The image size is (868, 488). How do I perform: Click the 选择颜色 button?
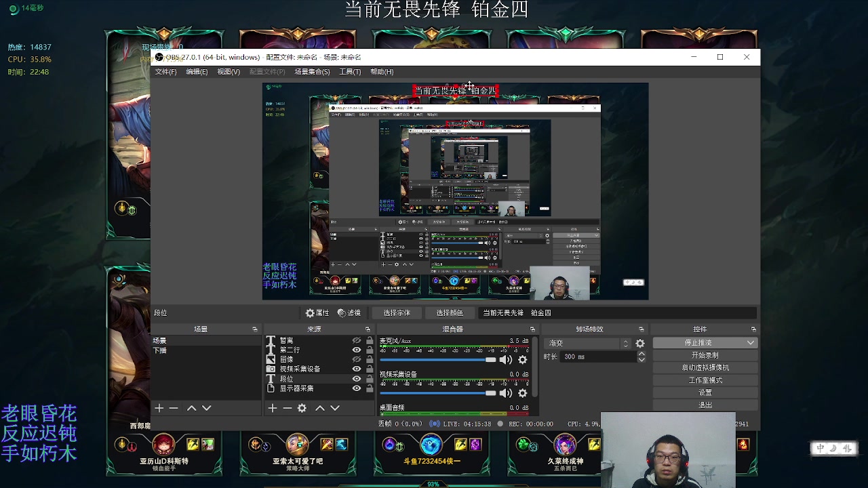pos(450,313)
